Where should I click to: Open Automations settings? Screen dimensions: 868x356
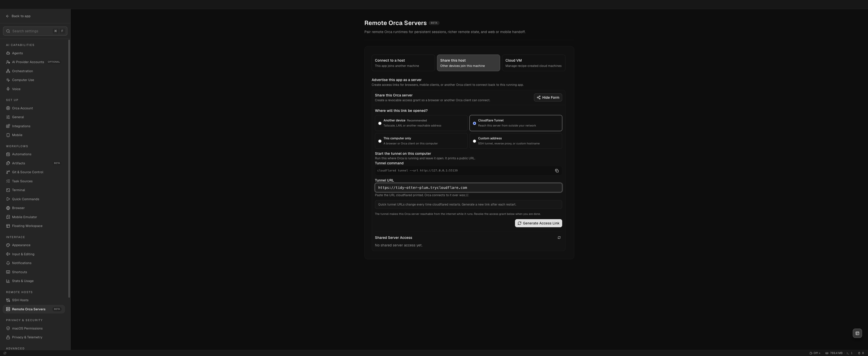point(34,154)
